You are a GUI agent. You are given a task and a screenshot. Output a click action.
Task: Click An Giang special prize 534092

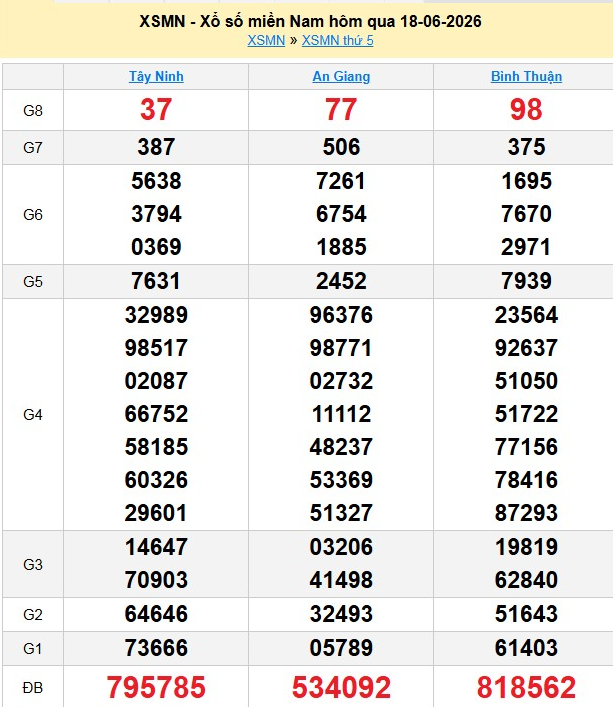point(341,688)
